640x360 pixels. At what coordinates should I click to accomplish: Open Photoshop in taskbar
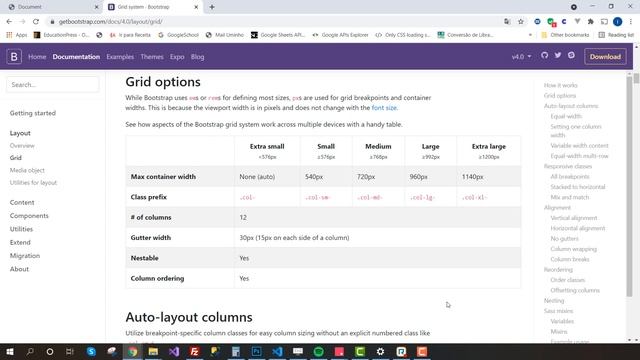[x=257, y=351]
